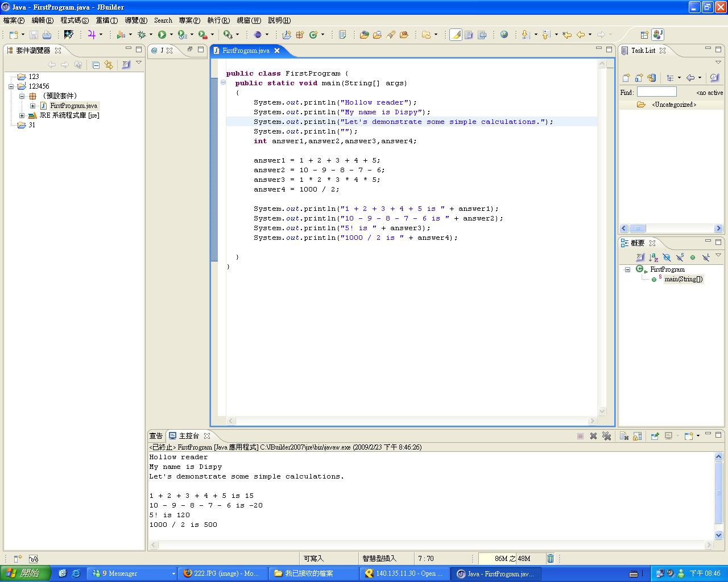
Task: Toggle Hide Fields in outline toolbar
Action: (667, 257)
